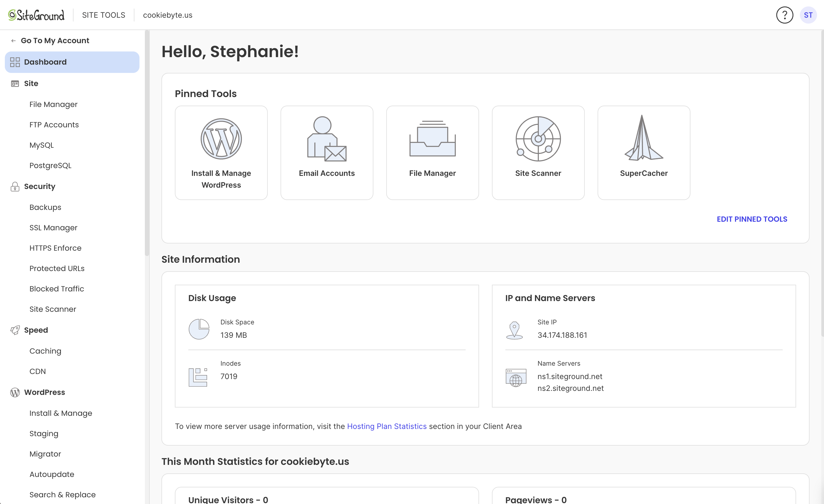Open Staging under WordPress

click(44, 433)
